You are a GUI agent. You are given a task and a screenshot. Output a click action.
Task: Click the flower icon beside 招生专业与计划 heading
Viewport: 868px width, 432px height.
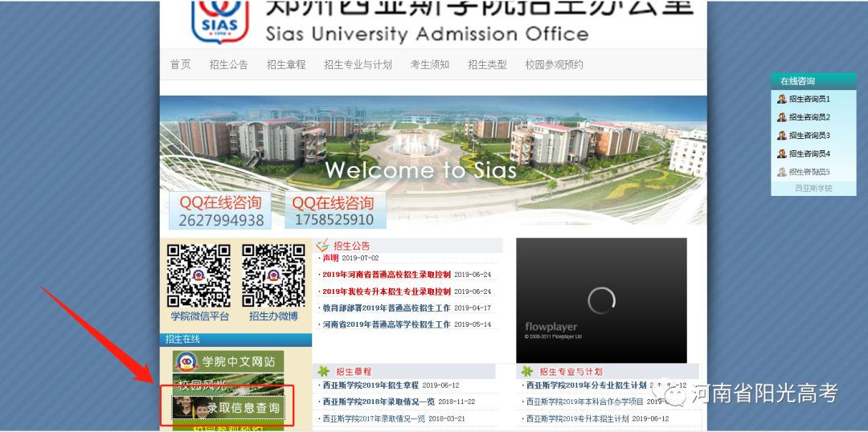click(x=527, y=371)
